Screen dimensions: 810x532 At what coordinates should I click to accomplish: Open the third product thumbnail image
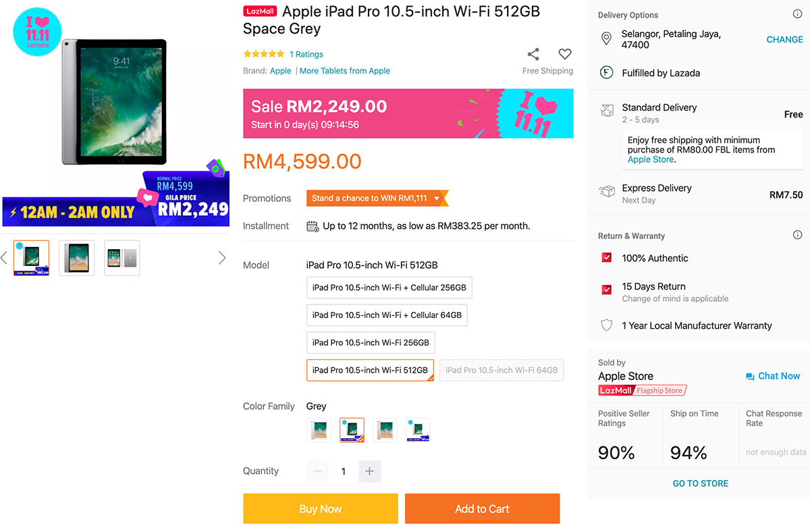(122, 258)
